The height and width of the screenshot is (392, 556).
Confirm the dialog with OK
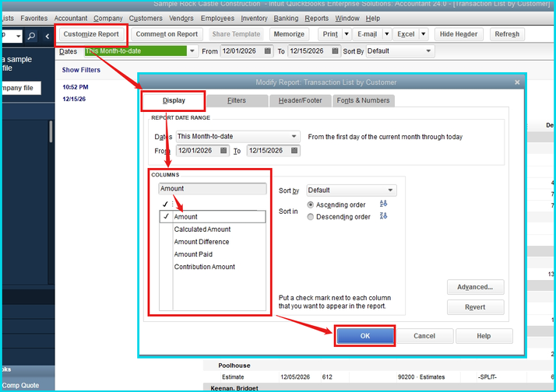tap(365, 336)
